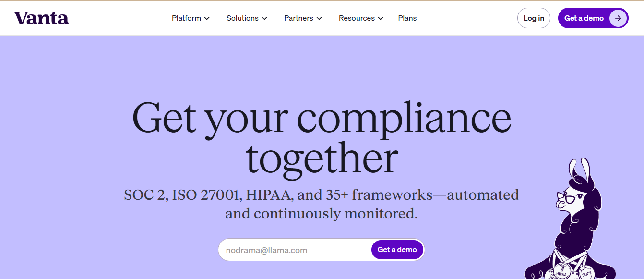
Task: Click the llama mascot illustration
Action: [571, 218]
